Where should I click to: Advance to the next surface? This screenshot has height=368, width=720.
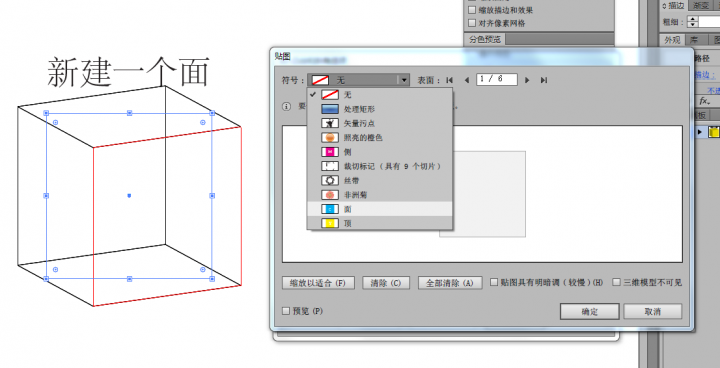pos(527,80)
